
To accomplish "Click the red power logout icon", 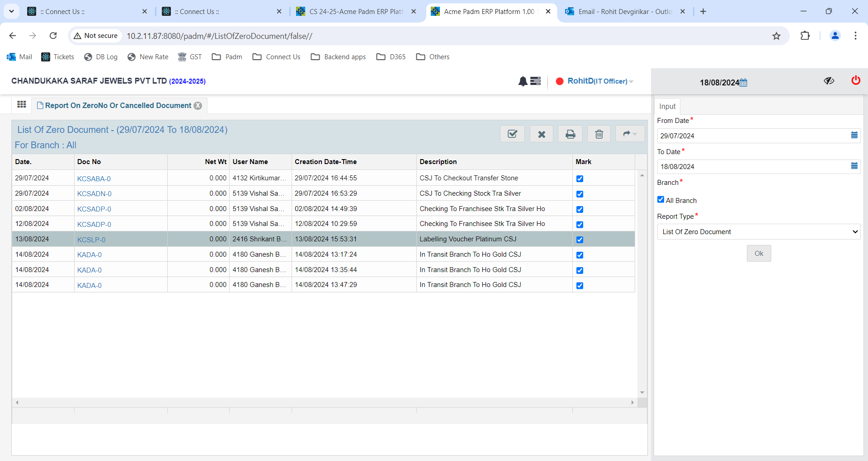I will (855, 80).
